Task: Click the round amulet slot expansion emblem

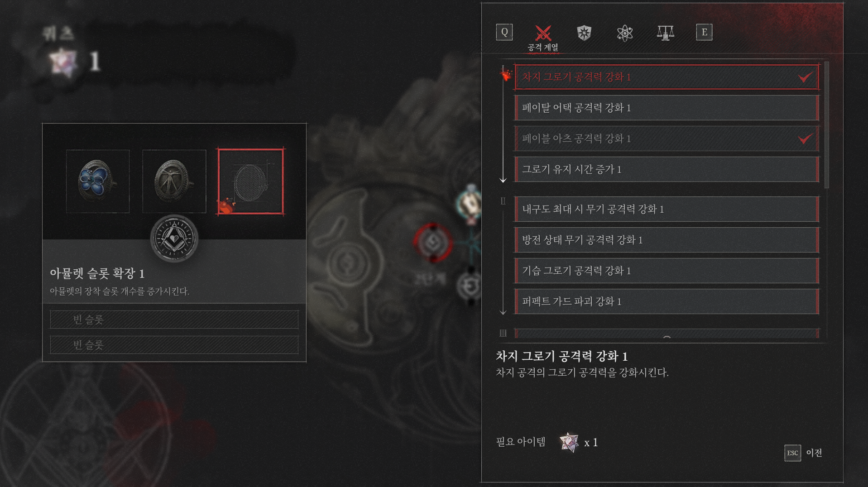Action: [174, 239]
